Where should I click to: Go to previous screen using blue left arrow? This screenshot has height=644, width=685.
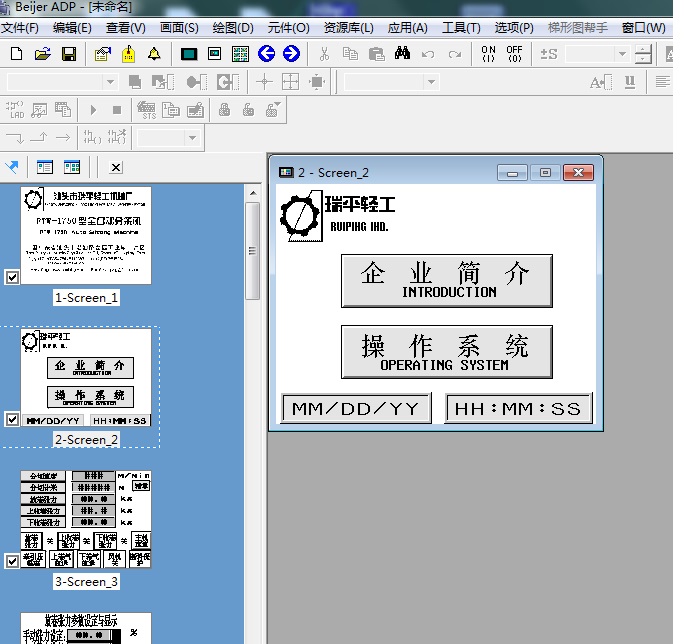click(266, 54)
